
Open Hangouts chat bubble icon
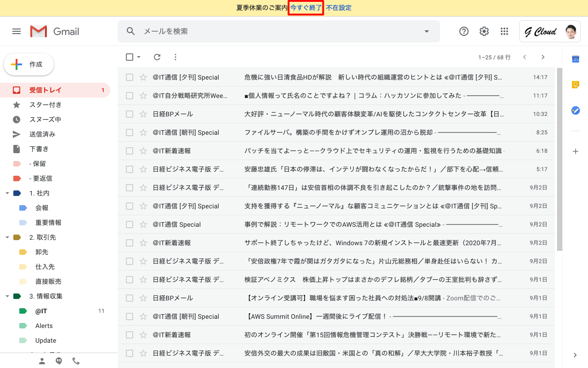point(59,361)
